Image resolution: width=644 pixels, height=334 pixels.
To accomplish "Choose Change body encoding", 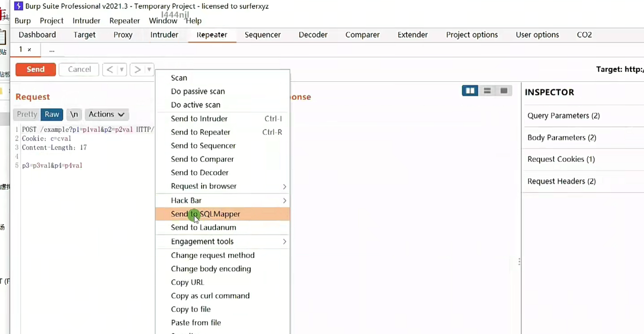I will click(x=223, y=269).
